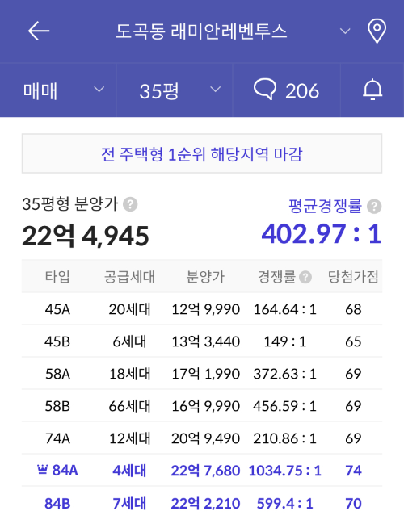Tap score 68 in the 45A row

[353, 309]
